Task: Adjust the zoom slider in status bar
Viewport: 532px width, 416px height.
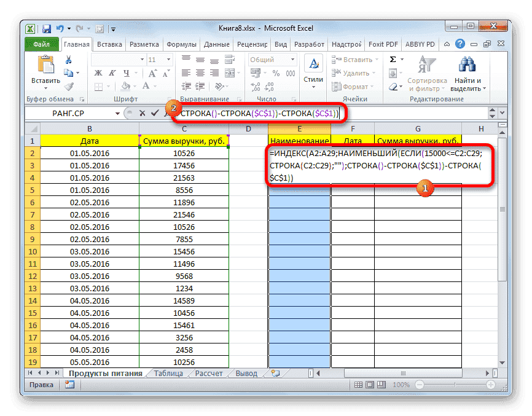Action: coord(455,384)
